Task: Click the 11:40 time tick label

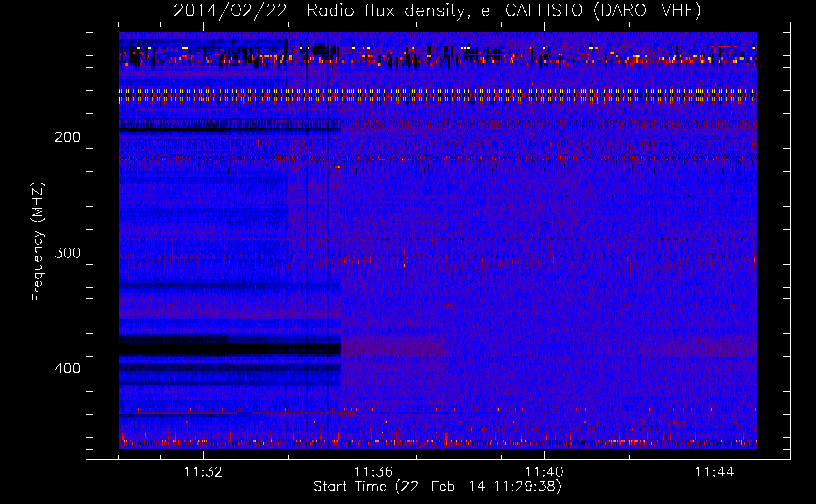Action: click(x=544, y=472)
